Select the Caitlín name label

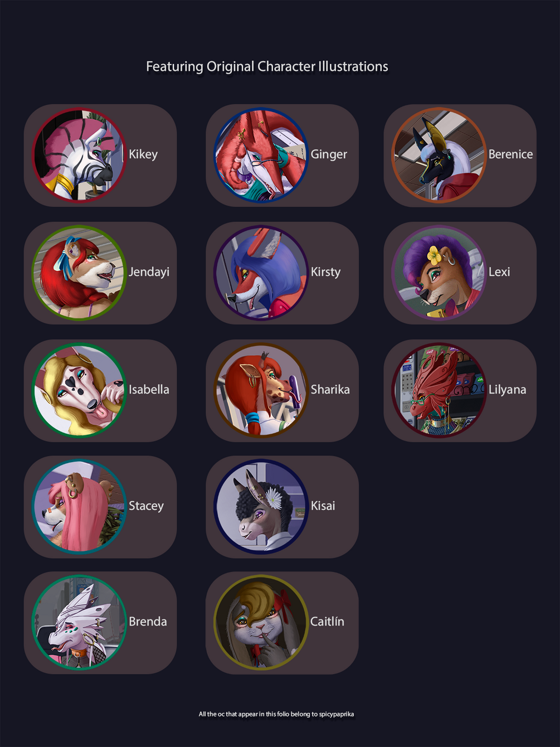click(327, 621)
